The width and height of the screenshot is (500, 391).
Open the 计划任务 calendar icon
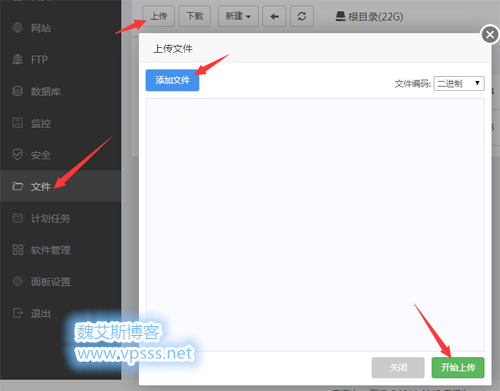(x=17, y=218)
